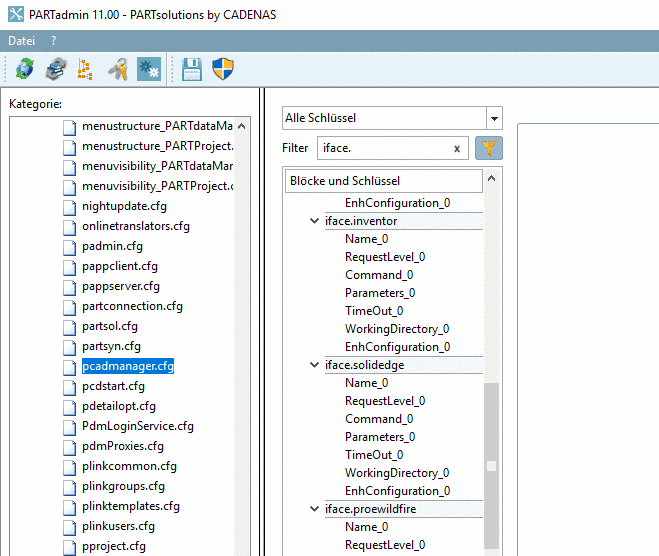Select partsyn.cfg
The width and height of the screenshot is (659, 556).
pyautogui.click(x=111, y=346)
